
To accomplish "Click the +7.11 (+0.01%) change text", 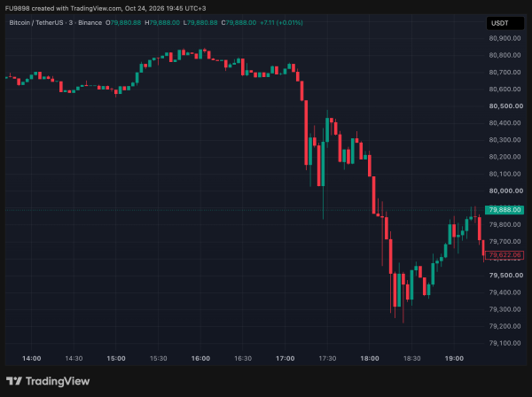I will pos(281,23).
